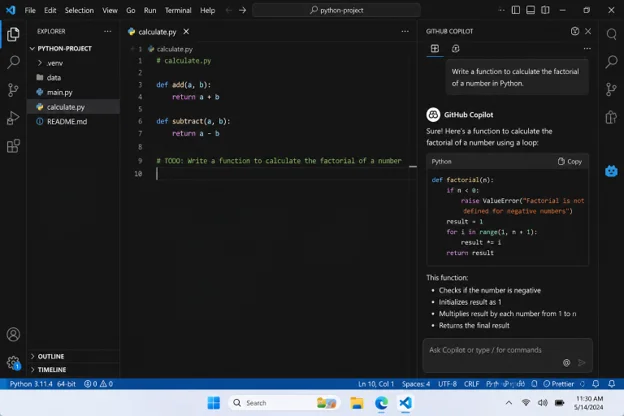Screen dimensions: 624x416
Task: Navigate back with the left arrow
Action: 228,10
